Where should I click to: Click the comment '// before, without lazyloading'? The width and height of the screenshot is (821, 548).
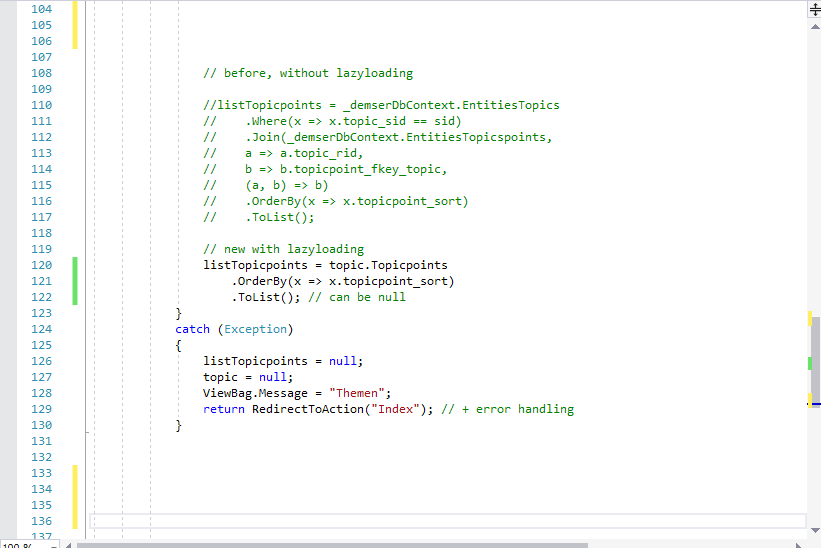point(308,73)
